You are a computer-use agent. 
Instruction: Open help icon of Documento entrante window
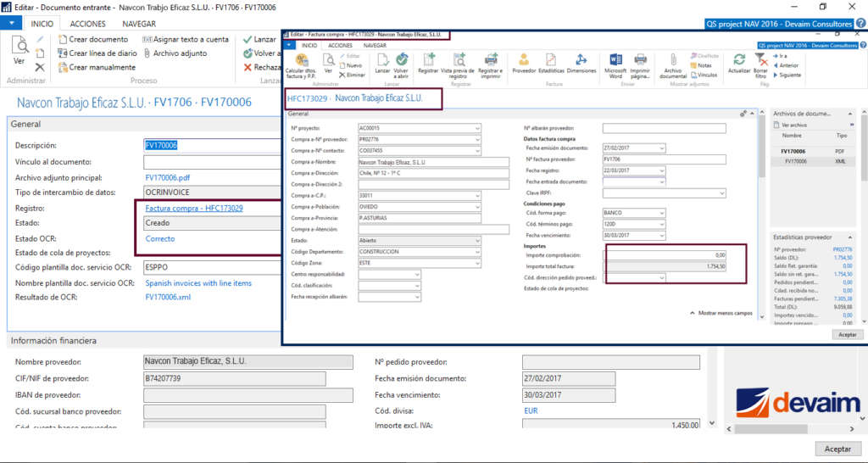point(860,24)
